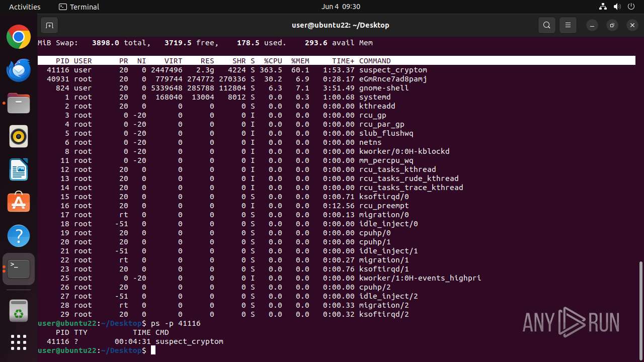
Task: Open the Files manager dock icon
Action: tap(19, 103)
